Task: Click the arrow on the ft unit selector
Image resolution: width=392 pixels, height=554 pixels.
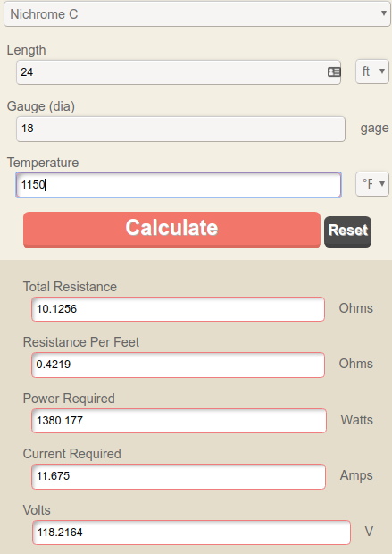Action: point(382,71)
